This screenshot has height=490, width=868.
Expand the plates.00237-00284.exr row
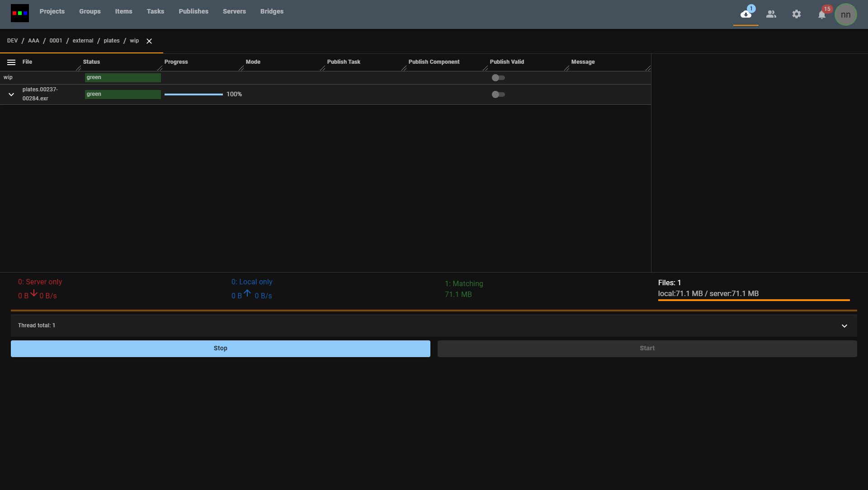[11, 94]
